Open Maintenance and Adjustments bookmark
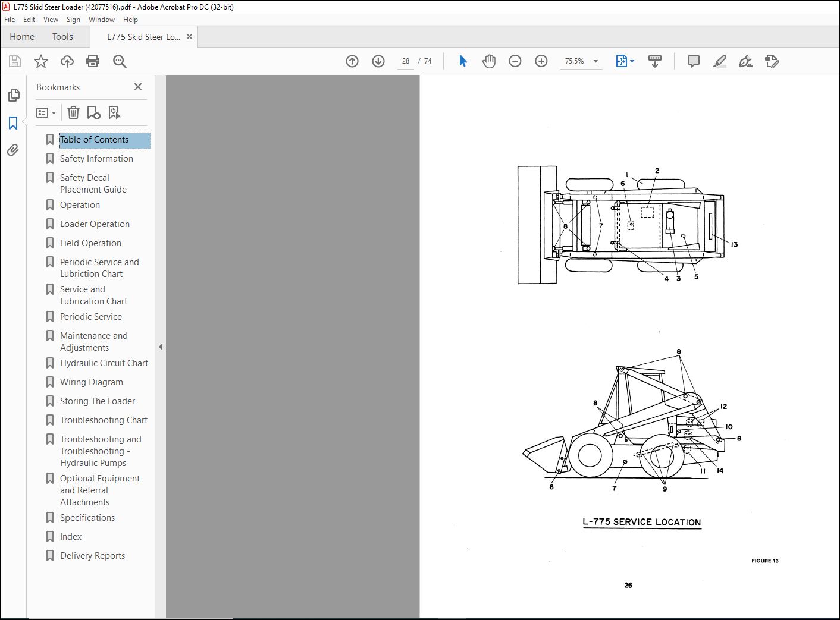The height and width of the screenshot is (620, 840). click(94, 342)
